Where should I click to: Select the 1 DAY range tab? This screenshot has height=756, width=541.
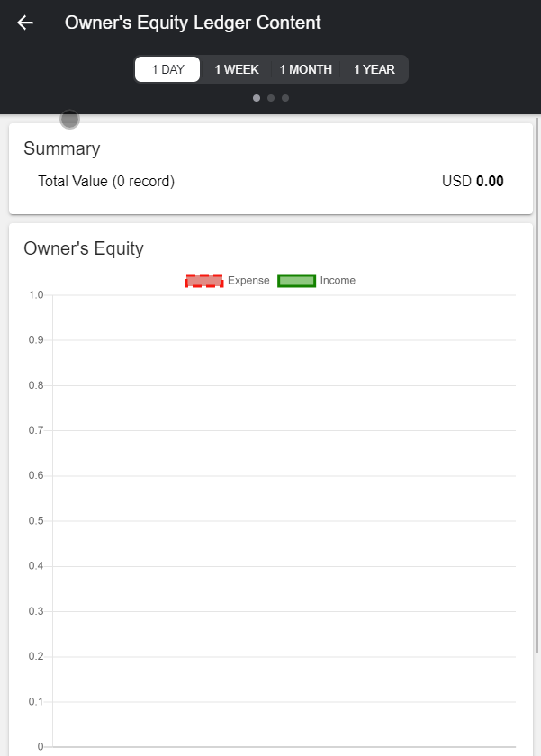167,69
